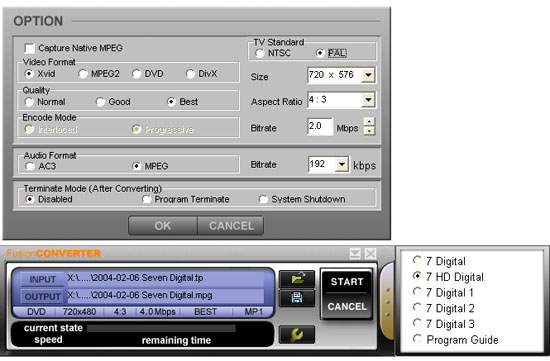Open the audio Bitrate dropdown
This screenshot has height=361, width=550.
coord(342,165)
